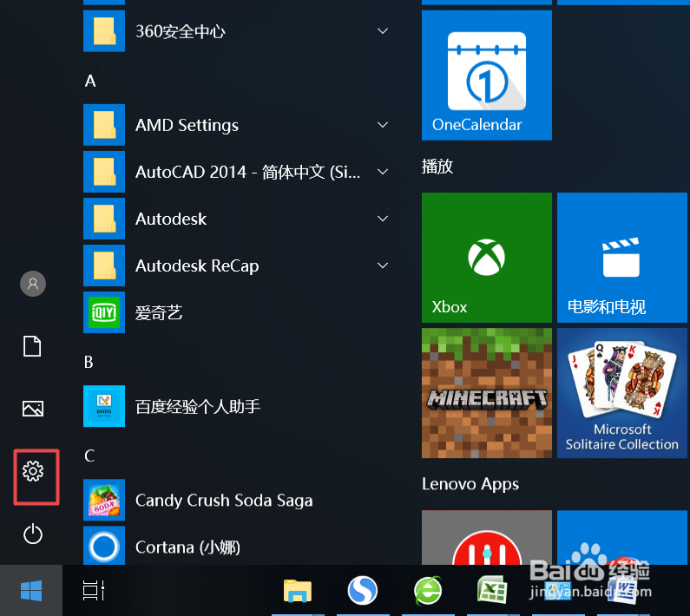Click the "百度经验个人助手" label
Viewport: 690px width, 616px height.
click(198, 407)
